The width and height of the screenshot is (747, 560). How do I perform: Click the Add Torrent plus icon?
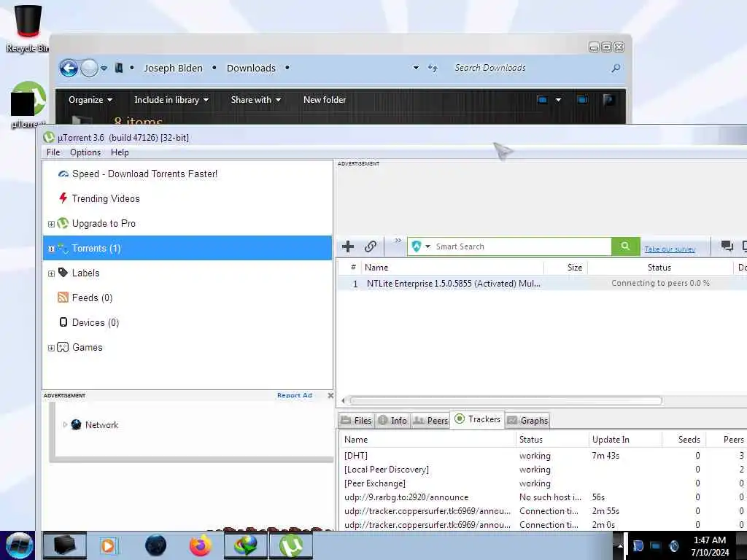click(348, 246)
